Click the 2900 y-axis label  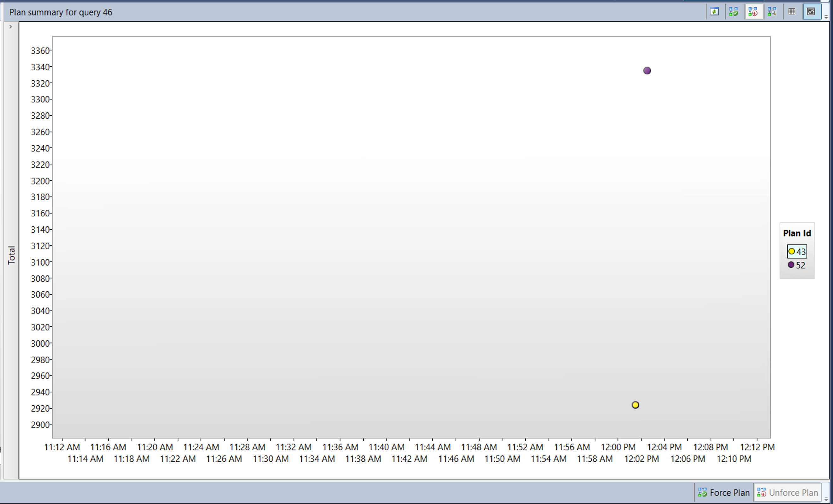pyautogui.click(x=40, y=425)
